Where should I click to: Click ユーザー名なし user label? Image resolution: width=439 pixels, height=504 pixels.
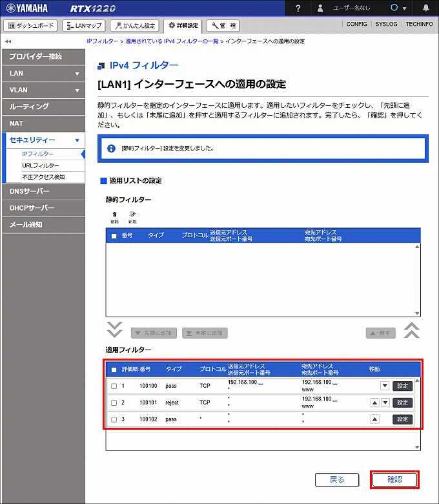pos(351,8)
